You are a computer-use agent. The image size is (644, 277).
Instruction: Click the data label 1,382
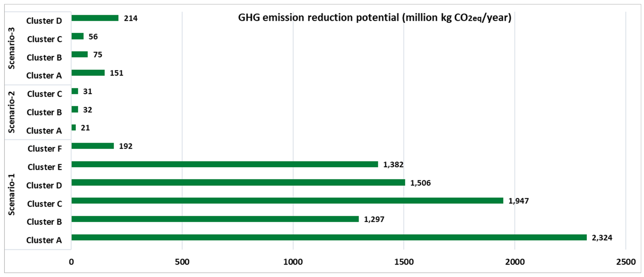(393, 165)
